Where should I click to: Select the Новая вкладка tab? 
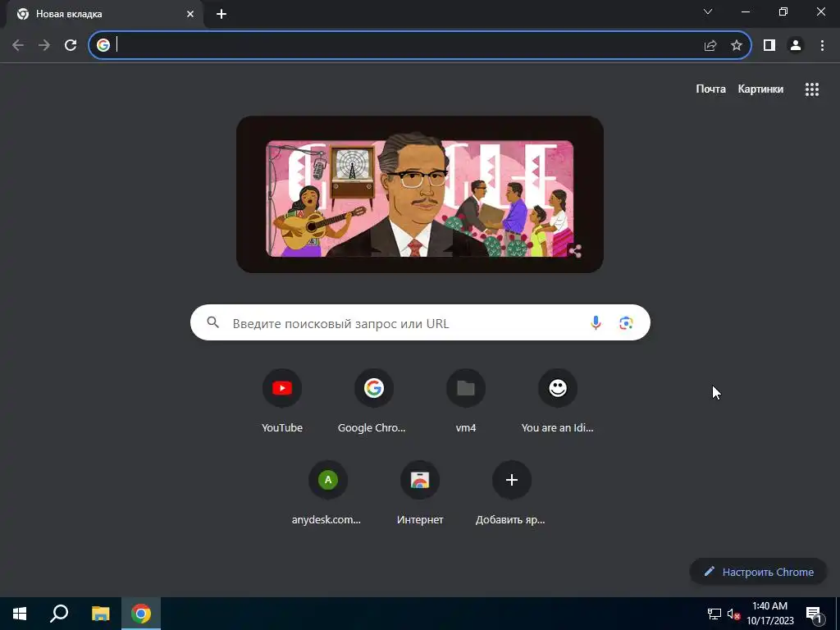(x=104, y=14)
